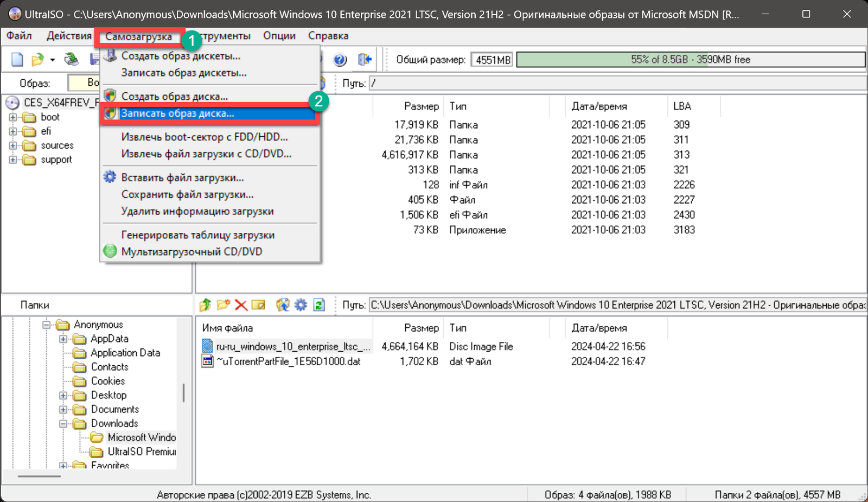Expand the sources folder tree node

pyautogui.click(x=13, y=145)
